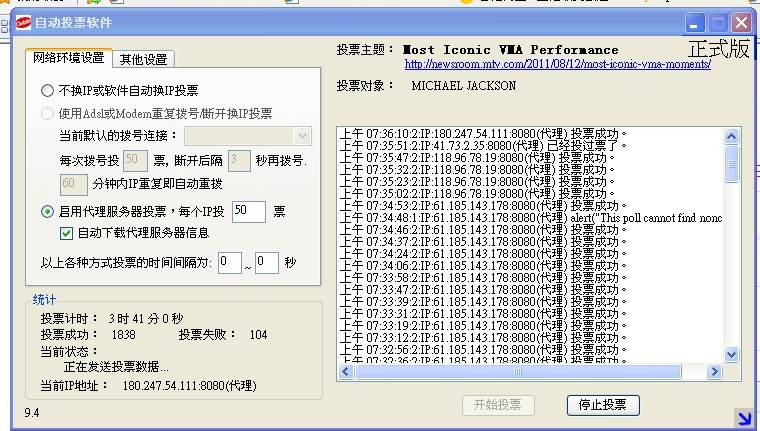
Task: Click the first time-interval input before the tilde
Action: click(x=230, y=263)
